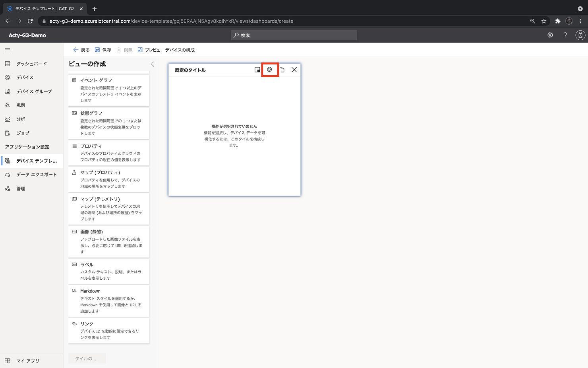The height and width of the screenshot is (368, 588).
Task: Reload the page with browser refresh button
Action: pos(30,21)
